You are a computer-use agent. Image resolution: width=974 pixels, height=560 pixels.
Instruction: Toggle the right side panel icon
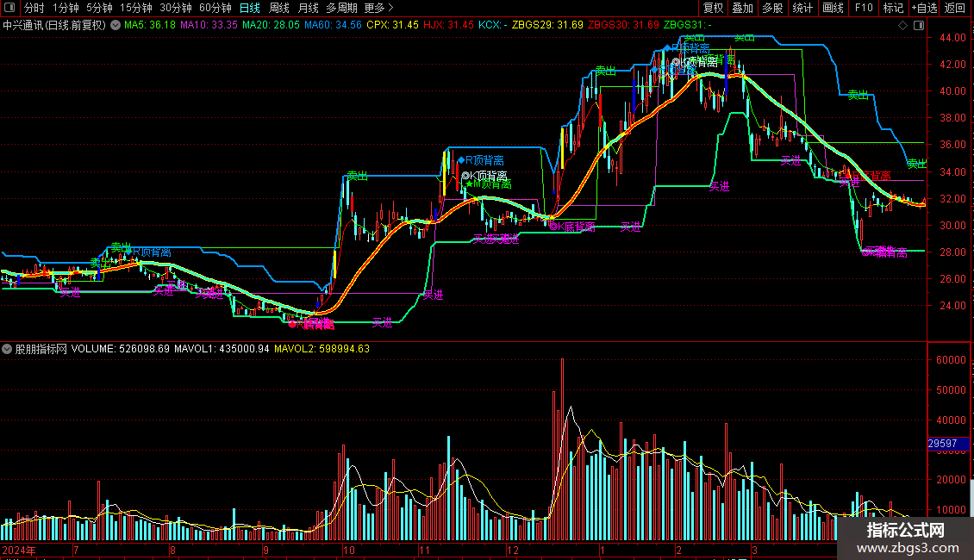pos(919,26)
